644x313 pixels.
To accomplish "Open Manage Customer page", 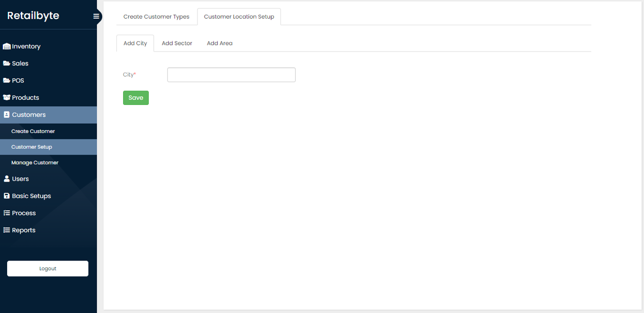I will point(48,163).
